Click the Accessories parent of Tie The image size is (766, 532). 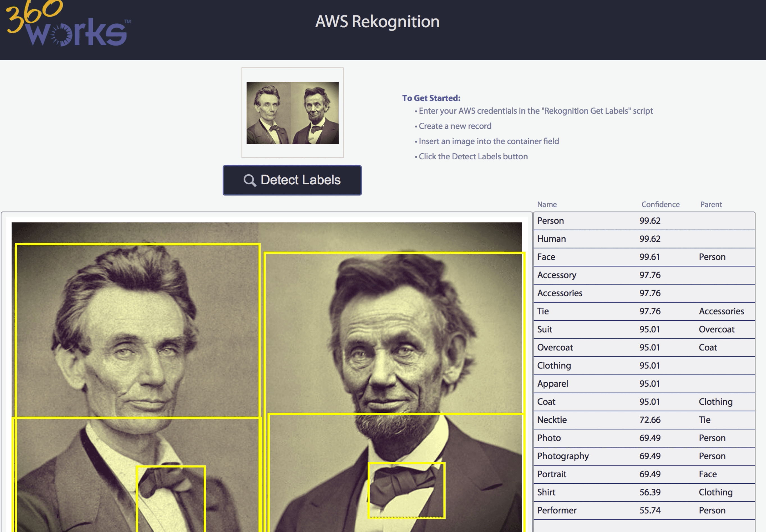(x=721, y=311)
